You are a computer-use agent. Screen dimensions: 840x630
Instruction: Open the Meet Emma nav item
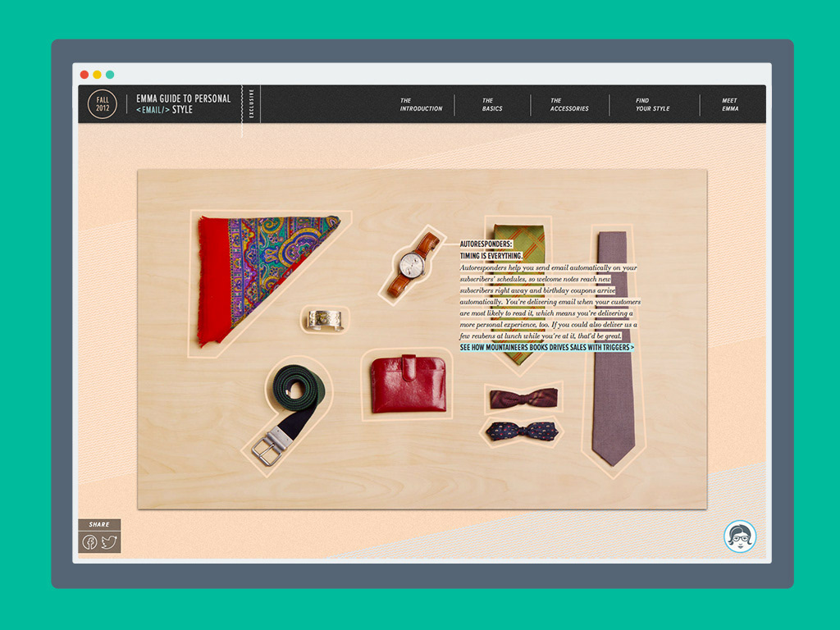(729, 104)
